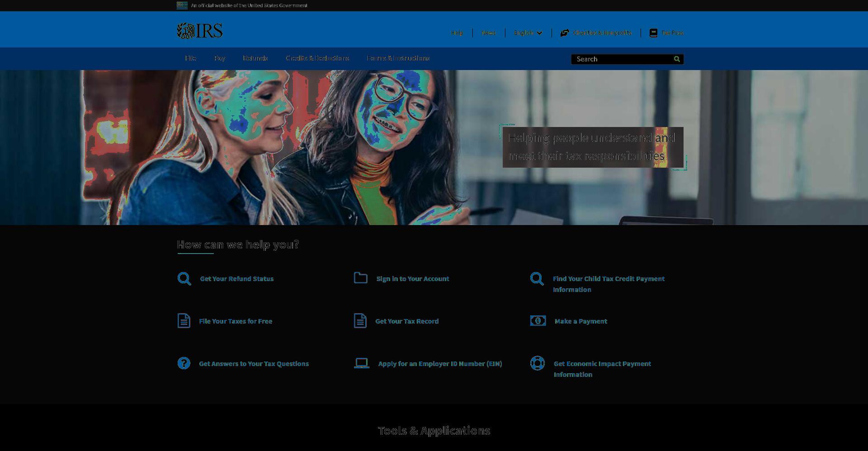Open Get Answers to Your Tax Questions link
The height and width of the screenshot is (451, 868).
pyautogui.click(x=254, y=364)
